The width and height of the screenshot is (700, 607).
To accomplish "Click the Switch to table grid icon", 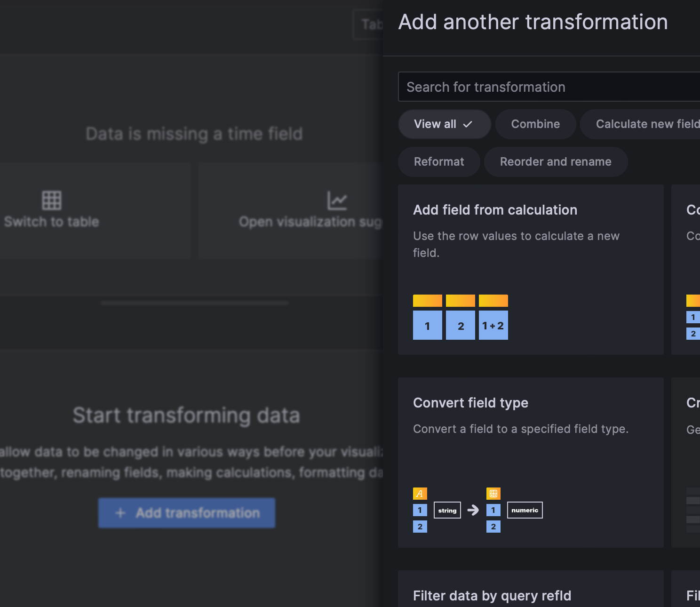I will click(52, 200).
